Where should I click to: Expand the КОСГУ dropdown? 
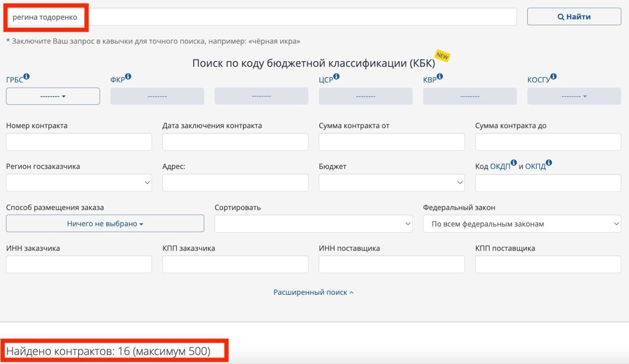click(574, 96)
